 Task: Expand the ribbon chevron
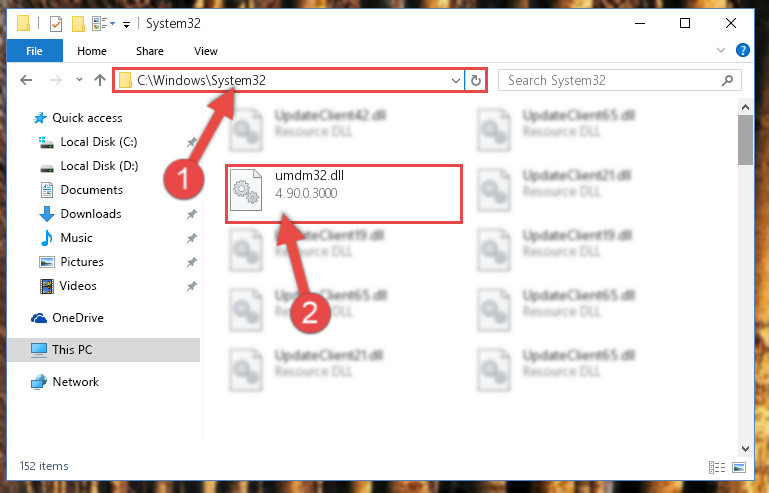pos(720,51)
